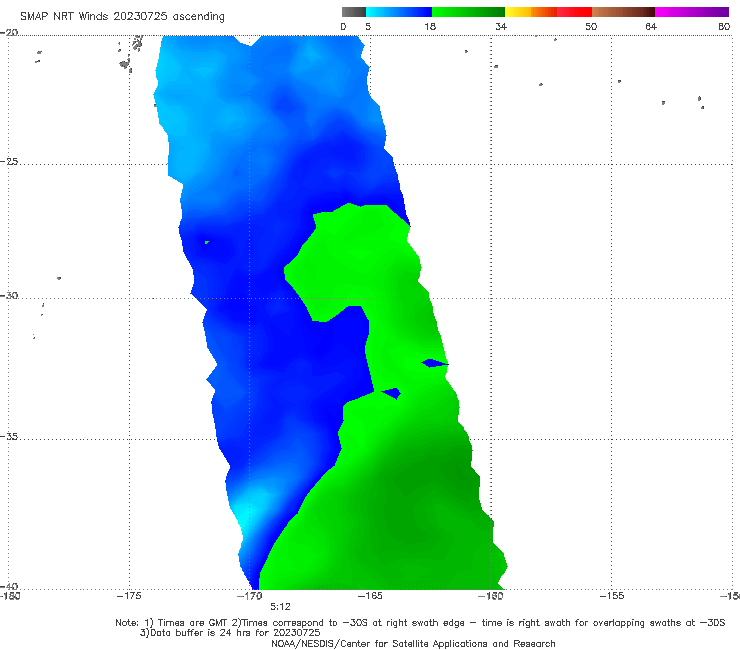Select the brown 50-64 segment of color bar
The height and width of the screenshot is (650, 740).
click(623, 12)
